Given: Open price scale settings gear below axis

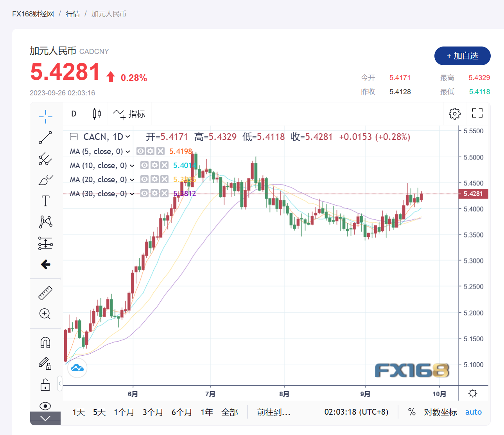Looking at the screenshot, I should pos(473,393).
